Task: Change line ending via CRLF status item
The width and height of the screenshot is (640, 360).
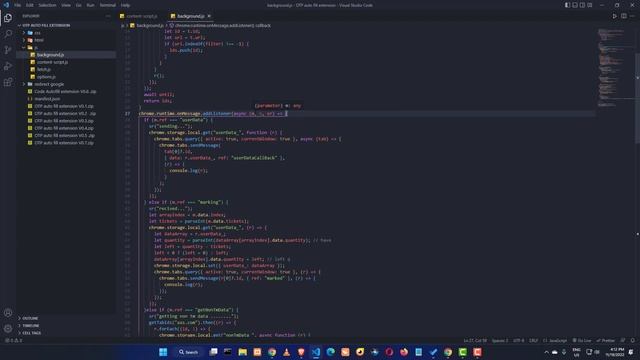Action: (x=533, y=340)
